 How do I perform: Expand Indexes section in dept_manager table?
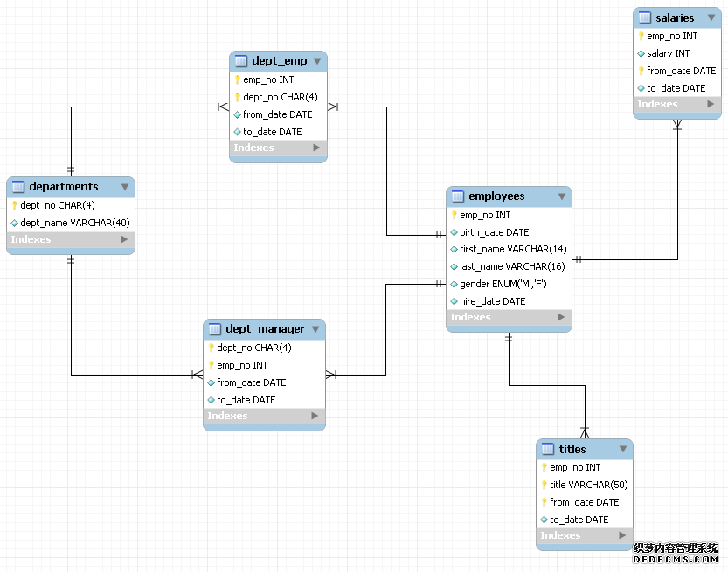tap(315, 416)
